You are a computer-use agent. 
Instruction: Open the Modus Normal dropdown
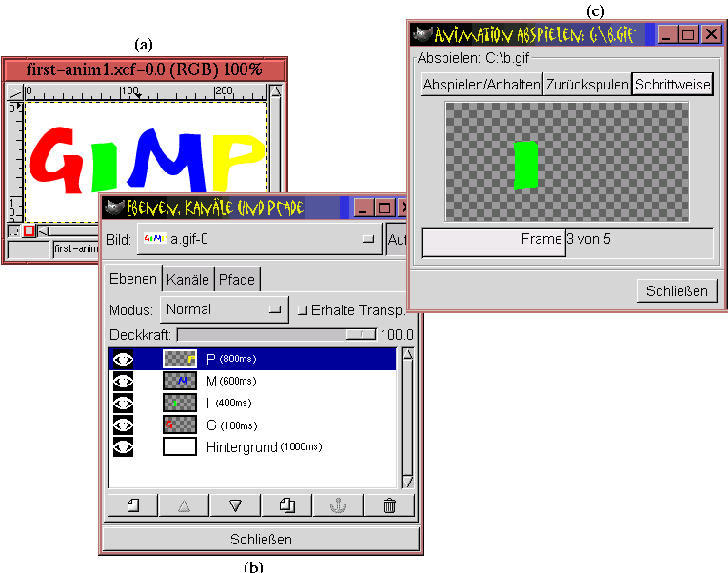point(225,309)
